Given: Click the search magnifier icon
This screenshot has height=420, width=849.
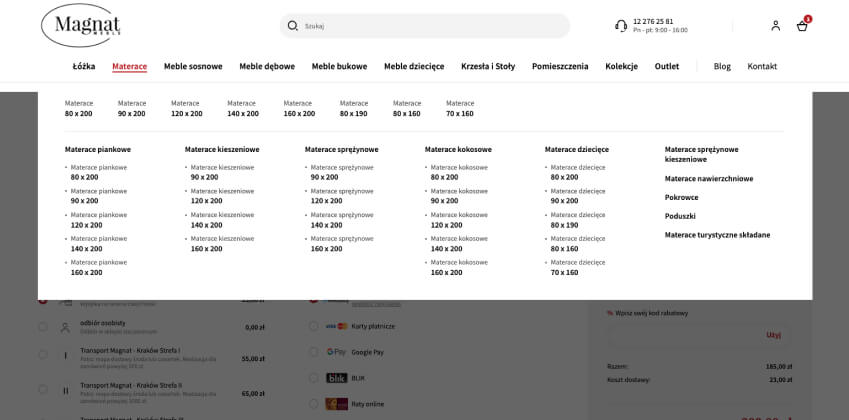Looking at the screenshot, I should tap(293, 26).
